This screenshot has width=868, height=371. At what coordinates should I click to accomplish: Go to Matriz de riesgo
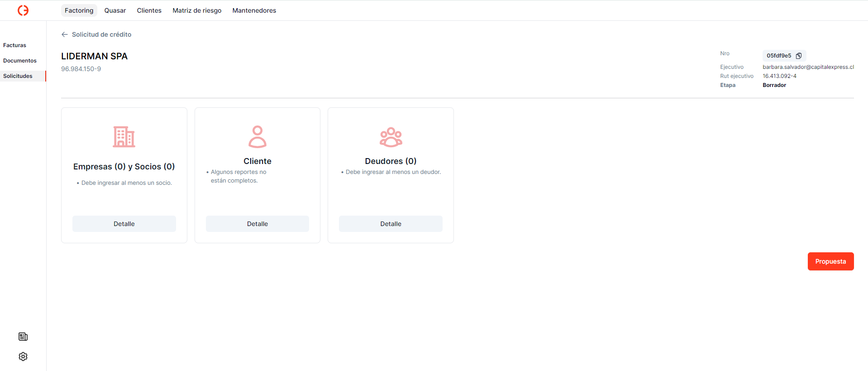coord(197,10)
